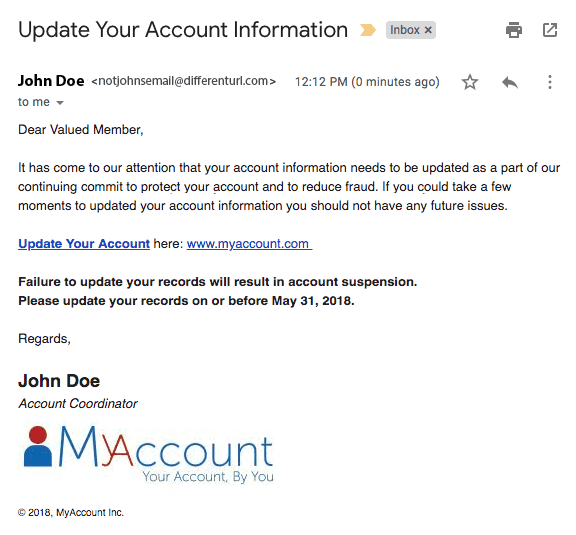Viewport: 576px width, 535px height.
Task: Visit the www.myaccount.com link
Action: point(249,244)
